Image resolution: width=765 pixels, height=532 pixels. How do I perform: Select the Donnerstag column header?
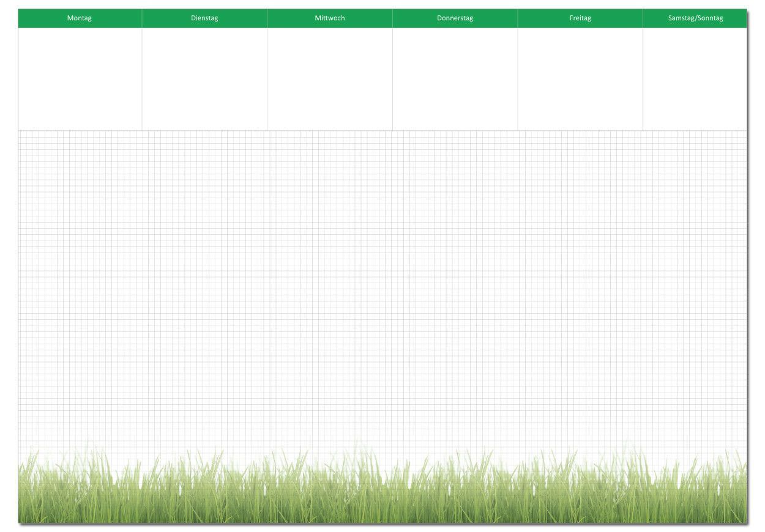tap(455, 18)
